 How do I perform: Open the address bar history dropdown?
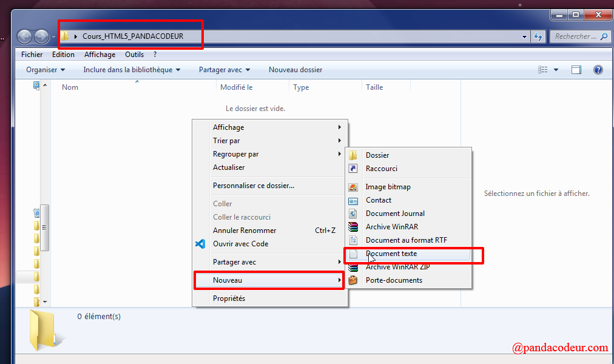524,36
